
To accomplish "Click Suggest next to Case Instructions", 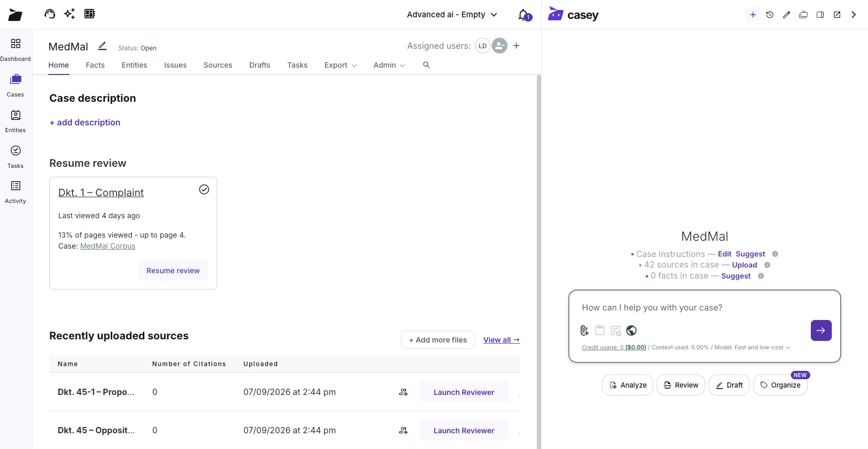I will [x=750, y=254].
